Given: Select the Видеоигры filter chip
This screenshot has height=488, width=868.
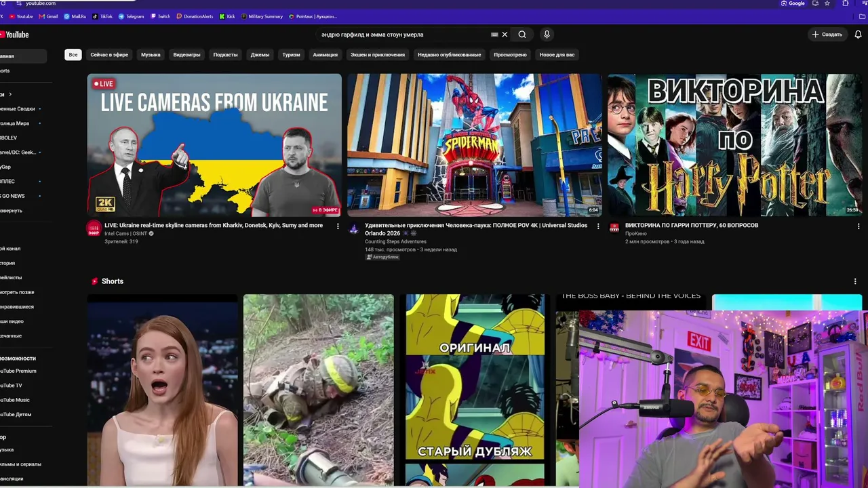Looking at the screenshot, I should [186, 55].
